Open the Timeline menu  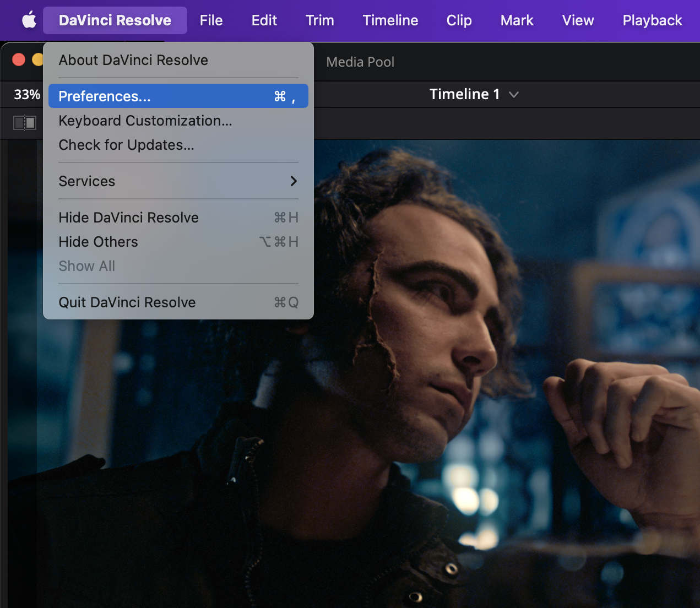pyautogui.click(x=390, y=20)
